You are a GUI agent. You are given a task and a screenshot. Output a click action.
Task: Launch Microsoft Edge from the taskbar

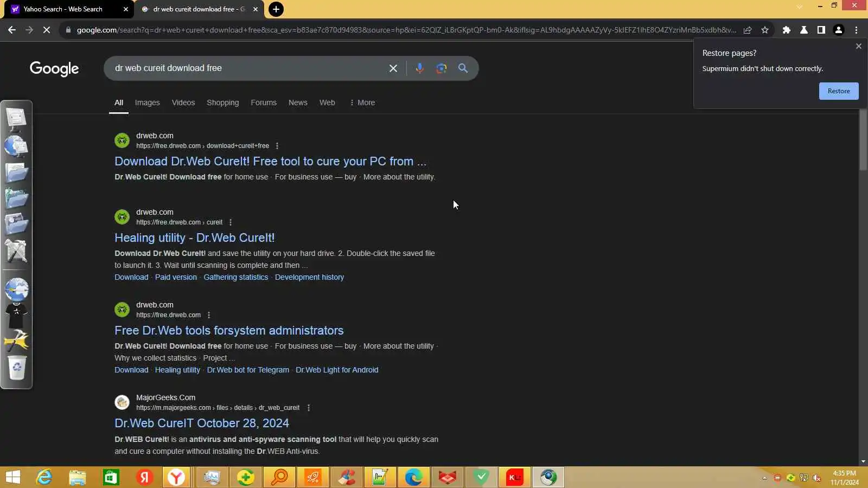click(x=414, y=477)
